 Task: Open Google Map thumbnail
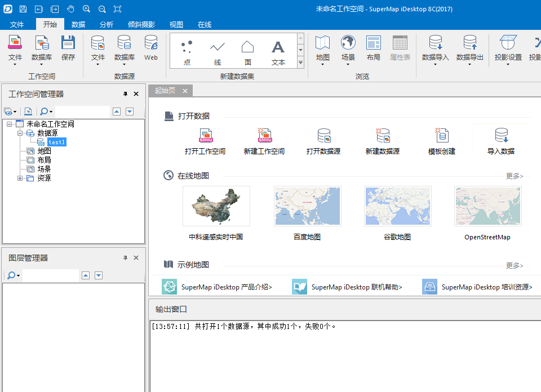(397, 206)
